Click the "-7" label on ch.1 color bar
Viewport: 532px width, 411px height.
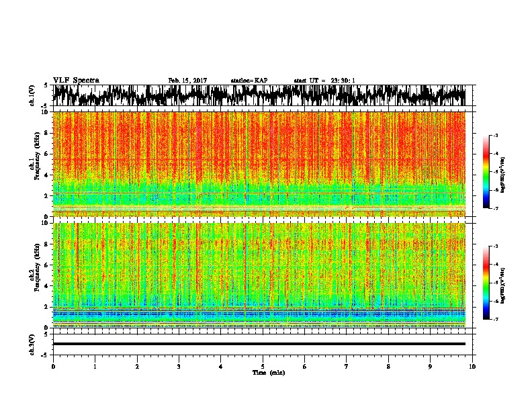coord(495,208)
